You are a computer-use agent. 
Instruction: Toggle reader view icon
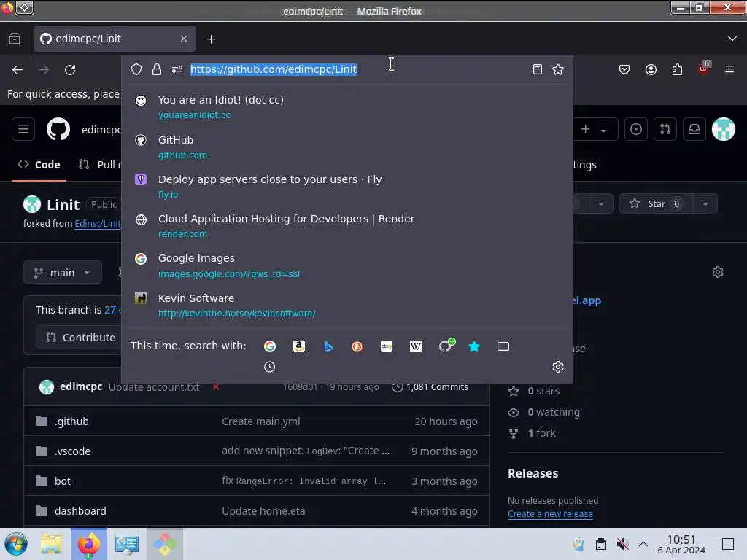(x=538, y=69)
